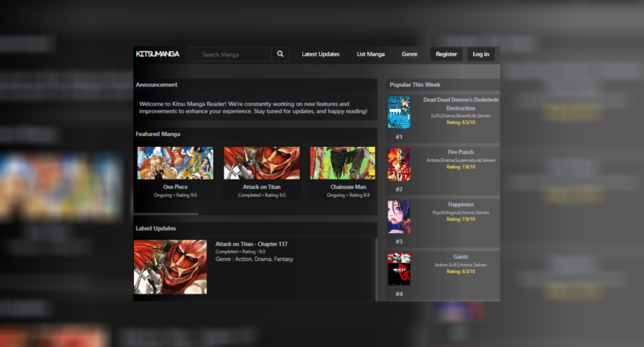Click the Chainsaw Man title link

pos(349,187)
